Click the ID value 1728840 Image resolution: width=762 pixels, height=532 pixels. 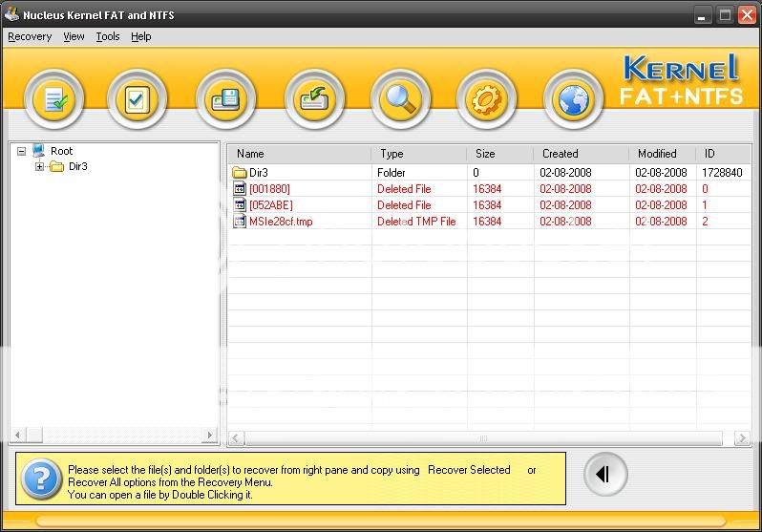click(722, 173)
